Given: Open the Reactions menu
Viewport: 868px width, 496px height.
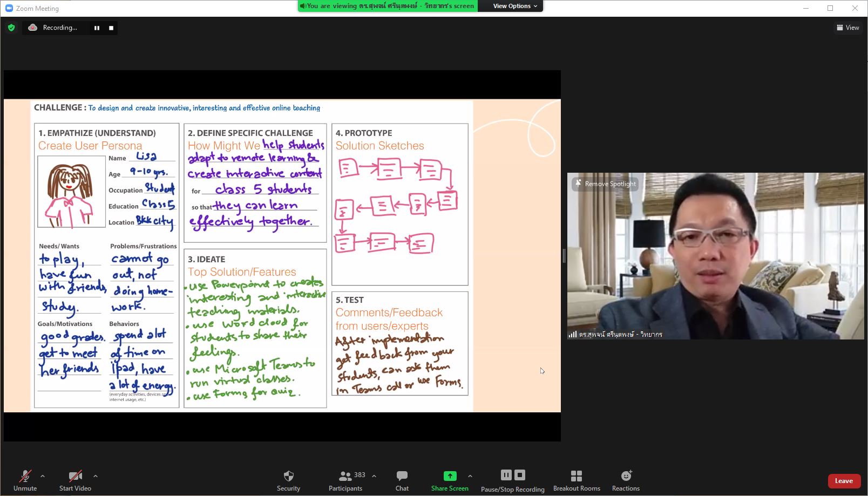Looking at the screenshot, I should pyautogui.click(x=626, y=480).
